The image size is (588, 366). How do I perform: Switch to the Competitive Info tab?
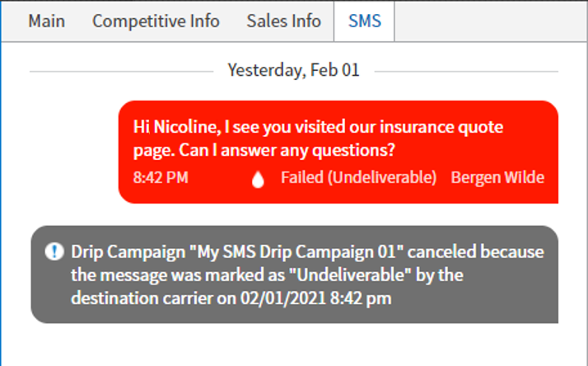pyautogui.click(x=156, y=21)
